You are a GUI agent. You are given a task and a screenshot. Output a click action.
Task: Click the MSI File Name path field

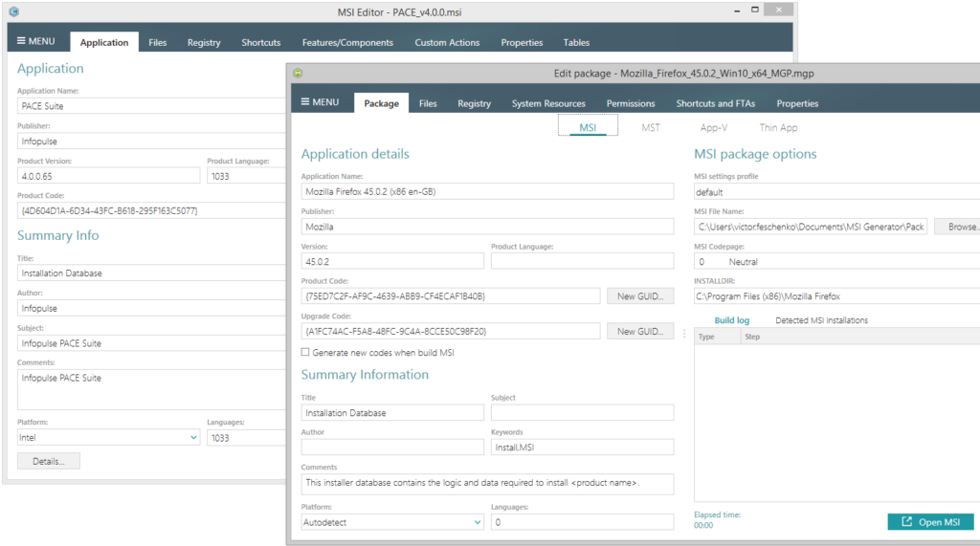click(811, 227)
